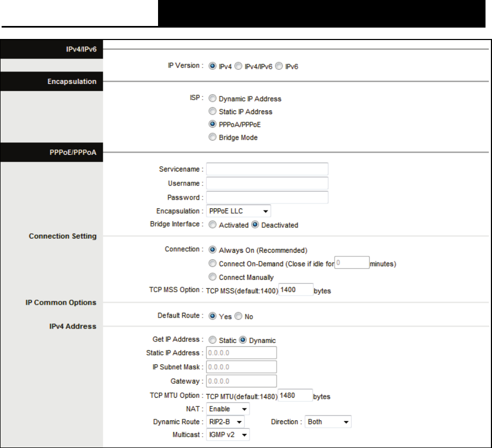492x448 pixels.
Task: Click the IP Common Options label
Action: [x=61, y=303]
